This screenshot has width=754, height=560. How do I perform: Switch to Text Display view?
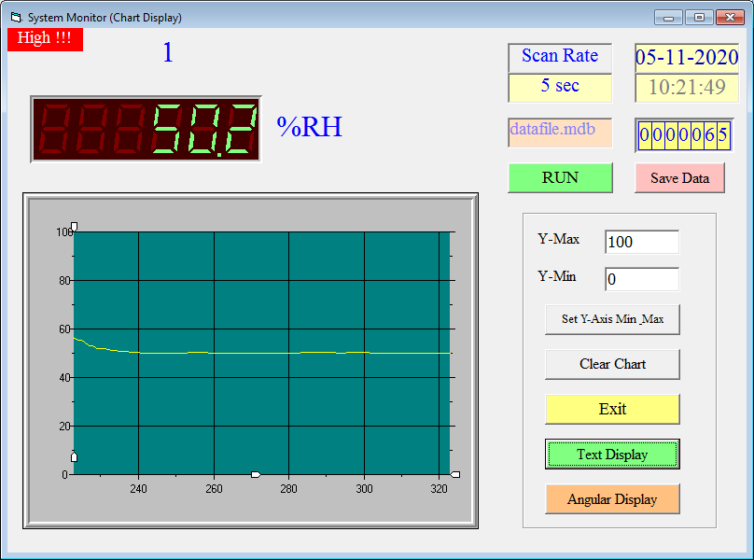coord(612,455)
